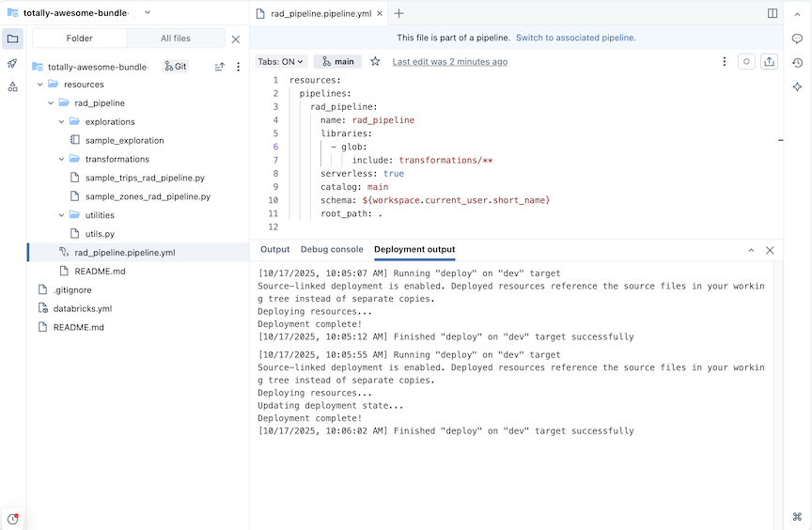Collapse the deployment output panel
Image resolution: width=812 pixels, height=530 pixels.
[x=751, y=250]
